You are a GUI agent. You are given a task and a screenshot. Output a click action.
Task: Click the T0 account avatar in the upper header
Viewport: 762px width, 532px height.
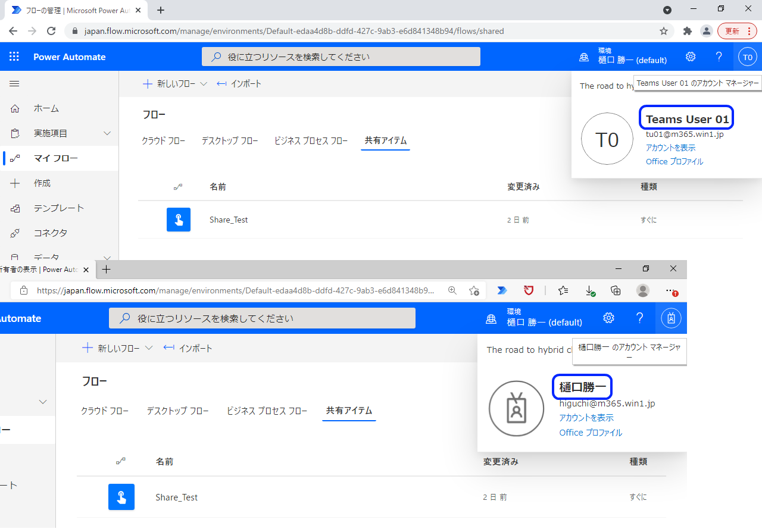tap(748, 57)
